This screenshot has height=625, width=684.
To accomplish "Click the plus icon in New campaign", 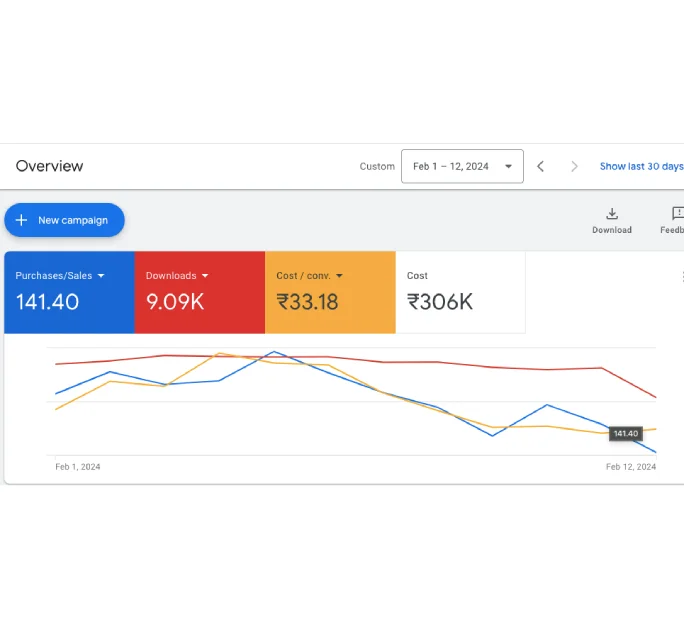I will tap(21, 220).
